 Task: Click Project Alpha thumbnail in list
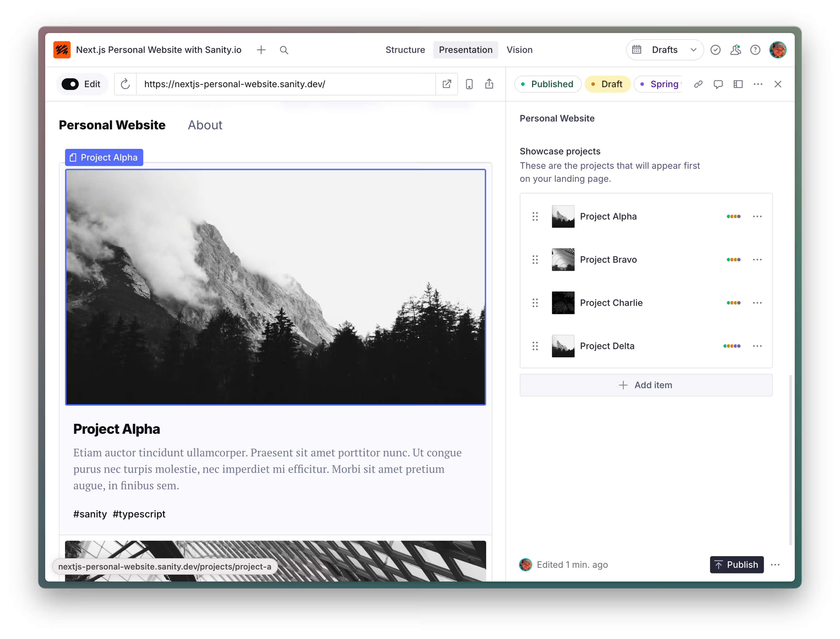coord(563,216)
